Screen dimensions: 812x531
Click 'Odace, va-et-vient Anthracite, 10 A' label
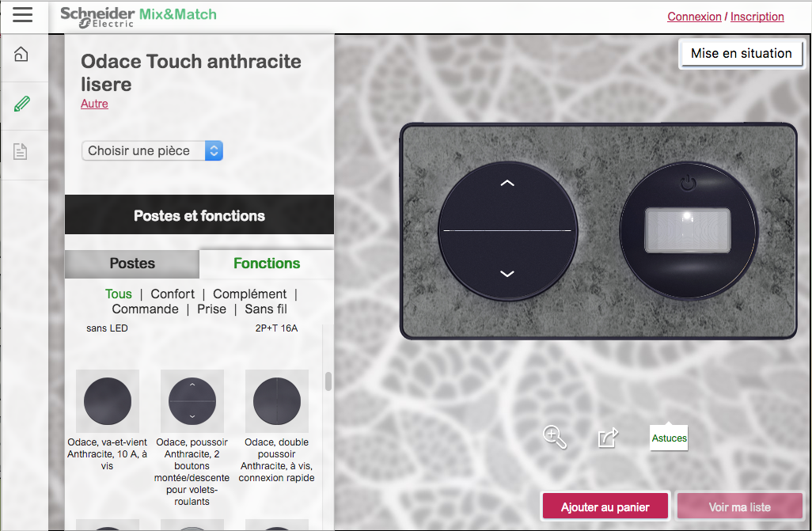point(107,453)
